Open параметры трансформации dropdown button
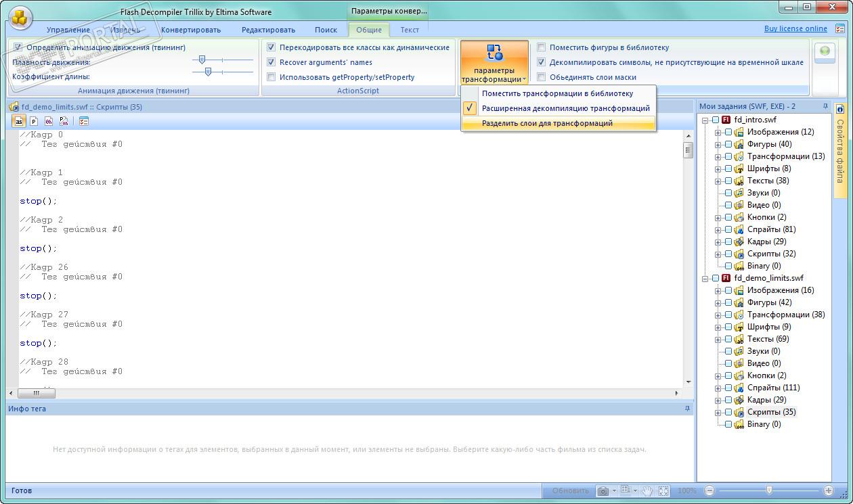This screenshot has height=504, width=853. point(494,63)
